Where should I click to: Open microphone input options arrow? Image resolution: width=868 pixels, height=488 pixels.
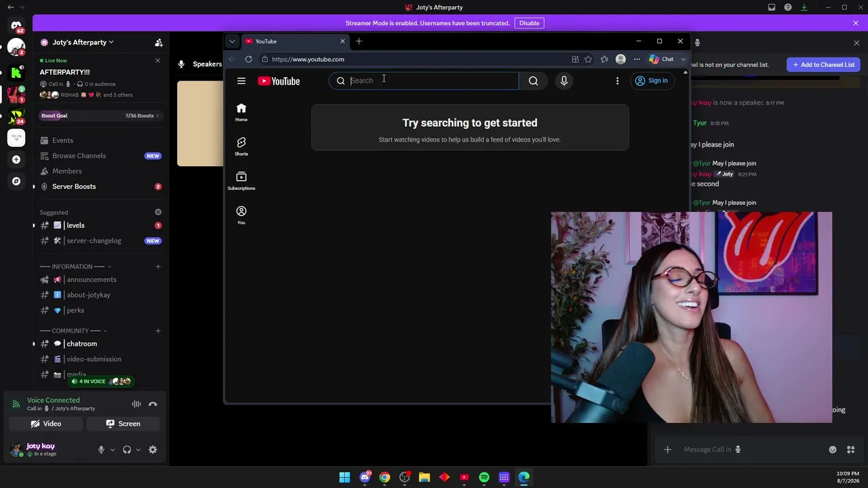[x=113, y=449]
